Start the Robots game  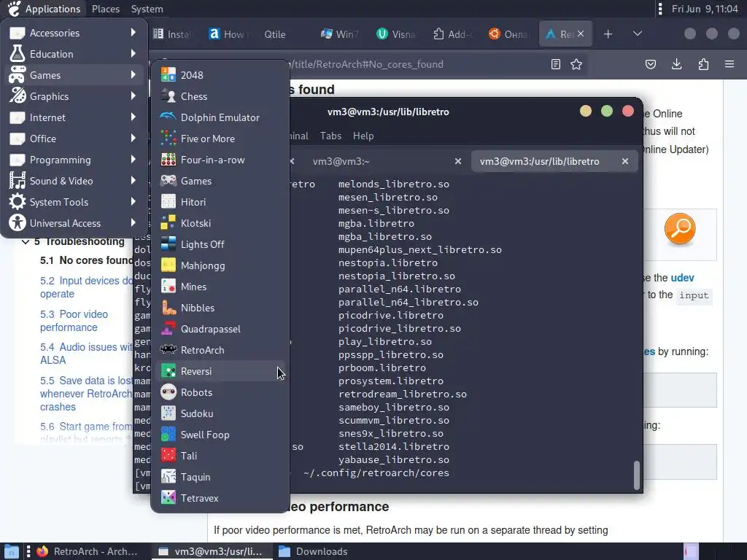[220, 392]
